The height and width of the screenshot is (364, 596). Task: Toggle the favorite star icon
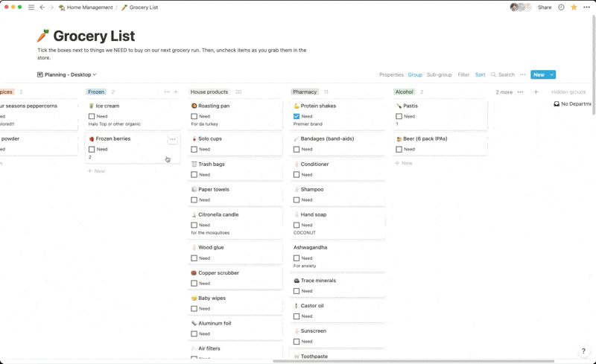tap(574, 7)
